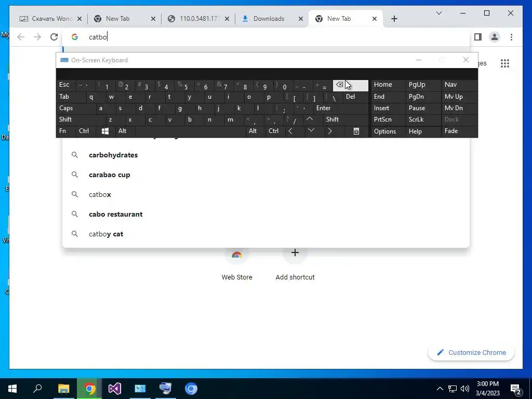Tap the Del key on keyboard
This screenshot has height=399, width=532.
pyautogui.click(x=355, y=97)
